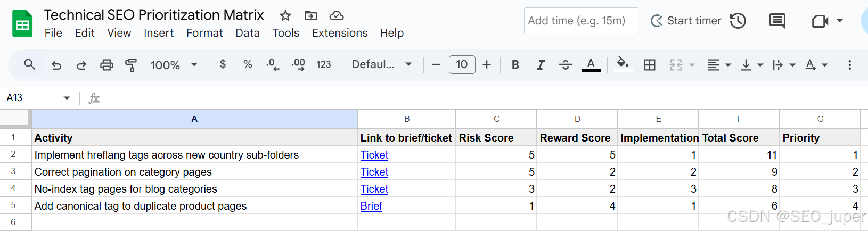Toggle bold formatting
This screenshot has height=231, width=868.
[515, 65]
